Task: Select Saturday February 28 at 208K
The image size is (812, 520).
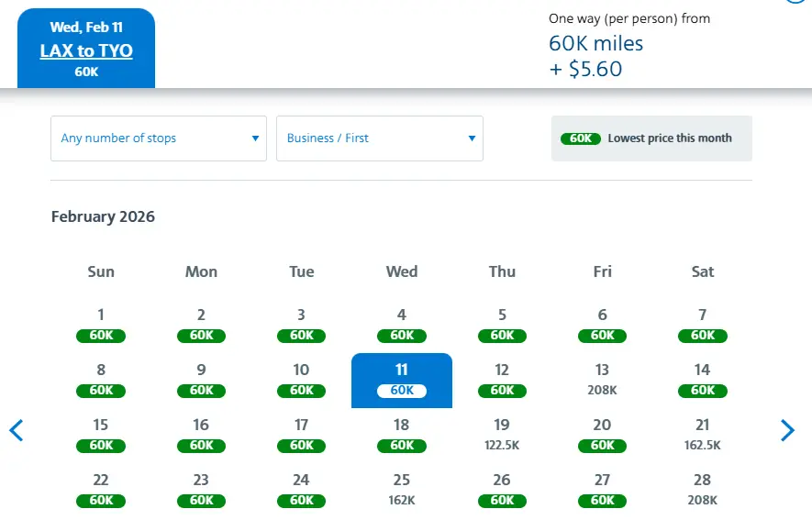Action: (703, 490)
